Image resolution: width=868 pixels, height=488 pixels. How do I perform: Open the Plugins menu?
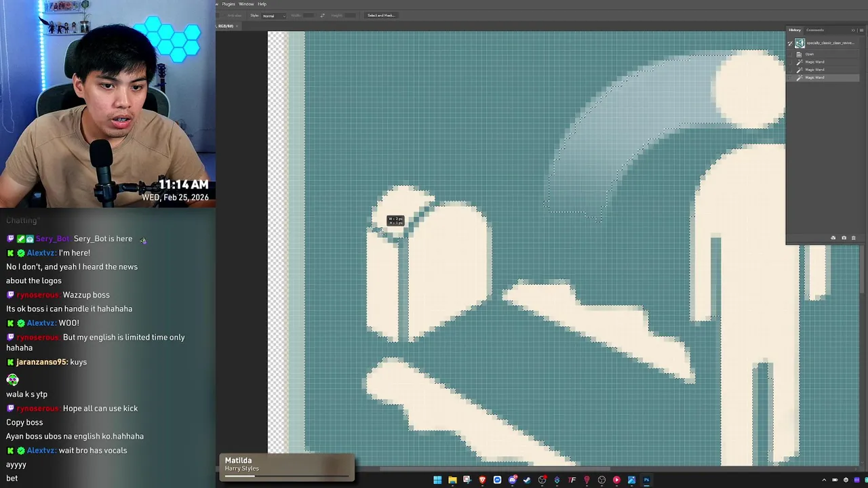point(229,4)
